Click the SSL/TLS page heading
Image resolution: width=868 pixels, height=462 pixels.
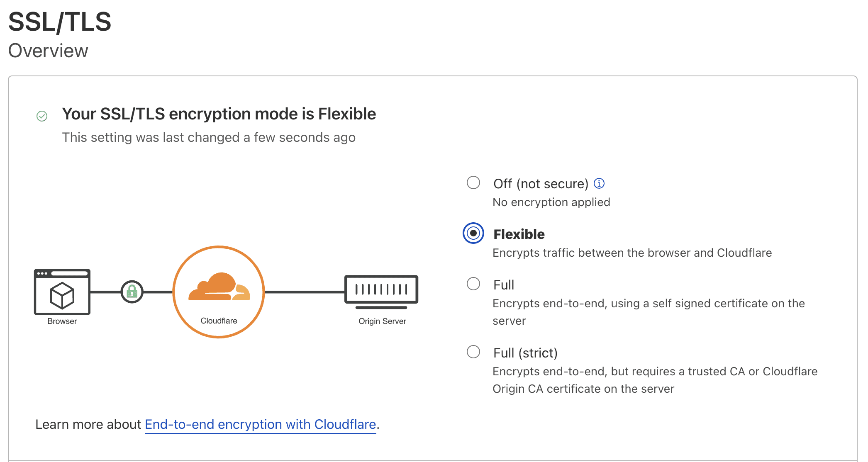point(60,22)
